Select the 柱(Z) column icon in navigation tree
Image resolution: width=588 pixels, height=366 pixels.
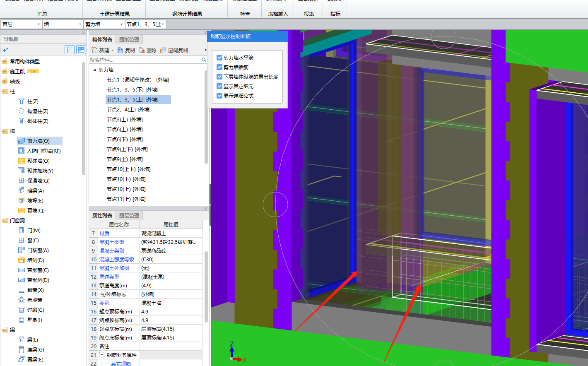click(22, 101)
